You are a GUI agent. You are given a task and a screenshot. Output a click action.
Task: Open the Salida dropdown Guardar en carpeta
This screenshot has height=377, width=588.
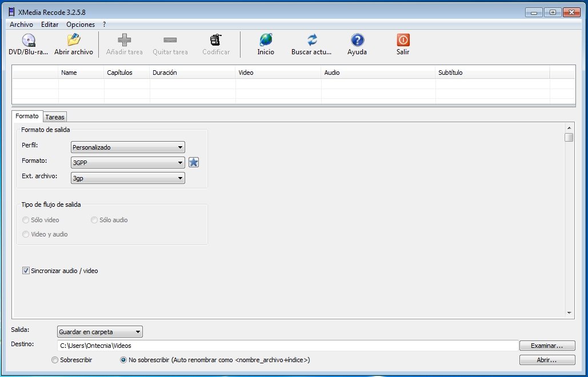tap(100, 332)
